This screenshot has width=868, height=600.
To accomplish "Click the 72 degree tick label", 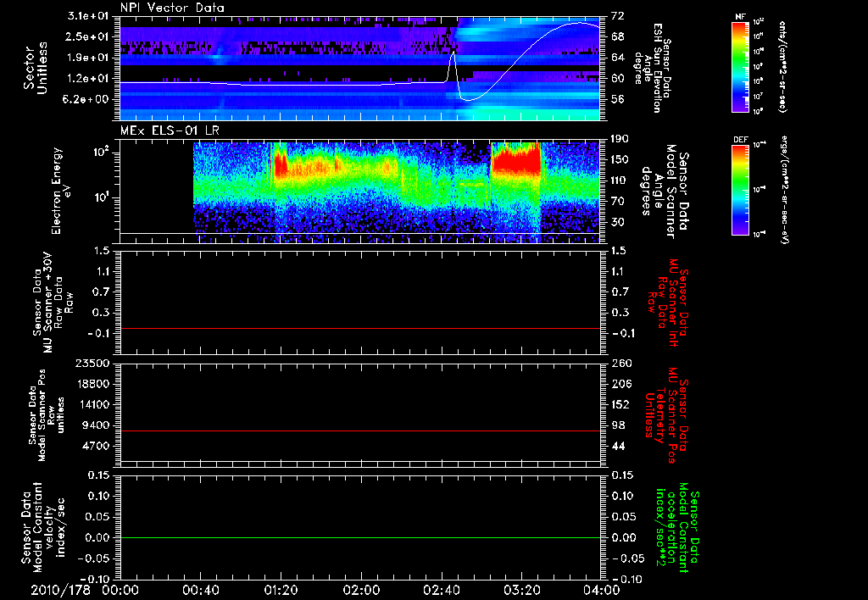I will 617,16.
